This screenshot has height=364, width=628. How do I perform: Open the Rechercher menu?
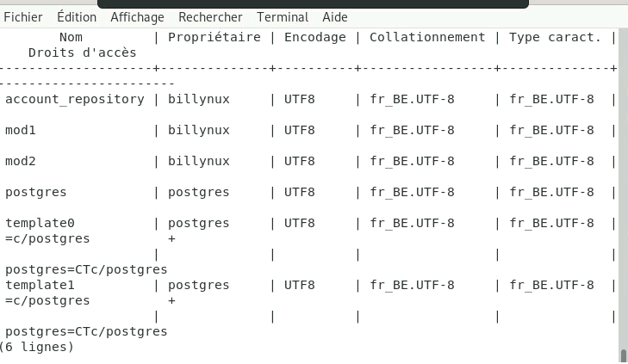[210, 17]
